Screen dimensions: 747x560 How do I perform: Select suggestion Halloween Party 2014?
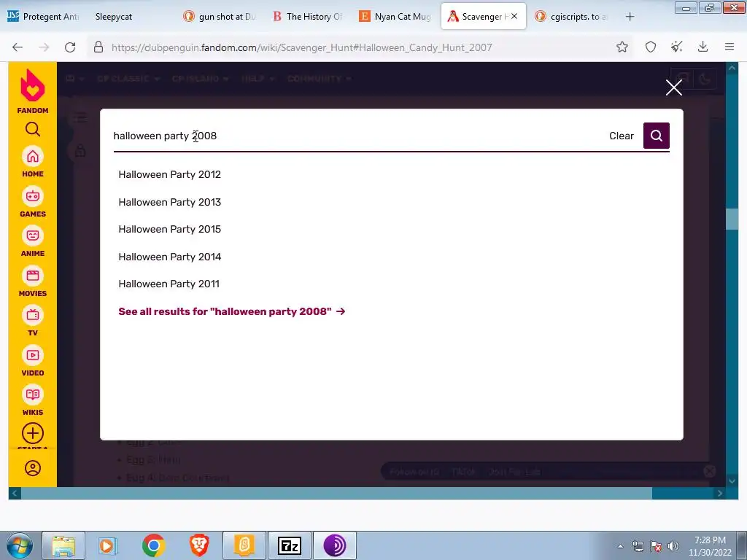[x=169, y=257]
